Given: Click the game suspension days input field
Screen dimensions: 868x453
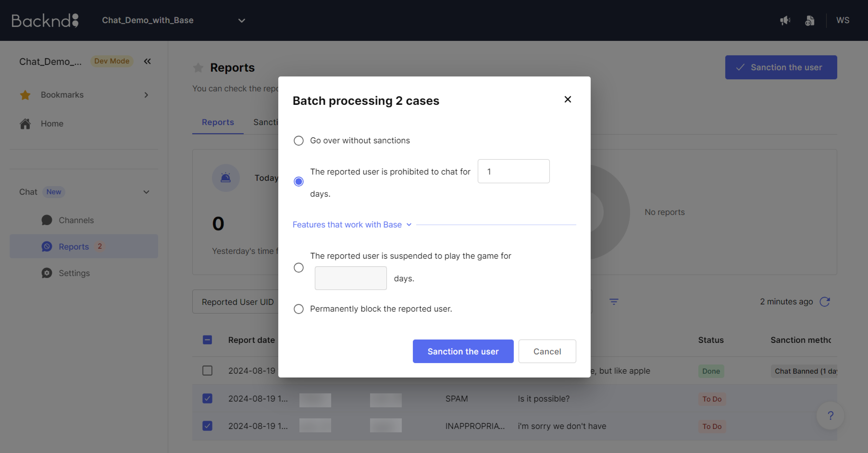Looking at the screenshot, I should pos(350,278).
